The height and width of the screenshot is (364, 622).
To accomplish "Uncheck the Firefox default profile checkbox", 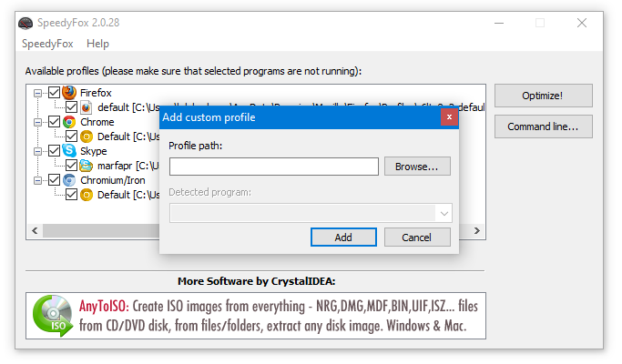I will click(71, 107).
